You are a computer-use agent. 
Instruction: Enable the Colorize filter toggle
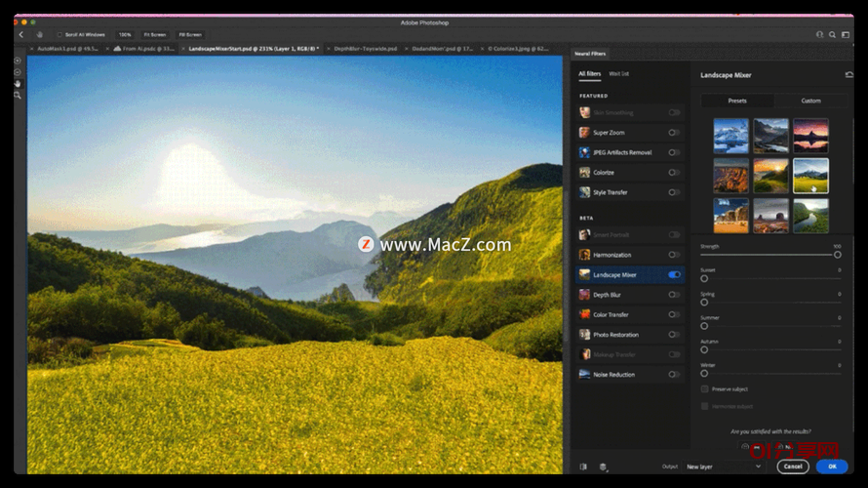[x=674, y=173]
